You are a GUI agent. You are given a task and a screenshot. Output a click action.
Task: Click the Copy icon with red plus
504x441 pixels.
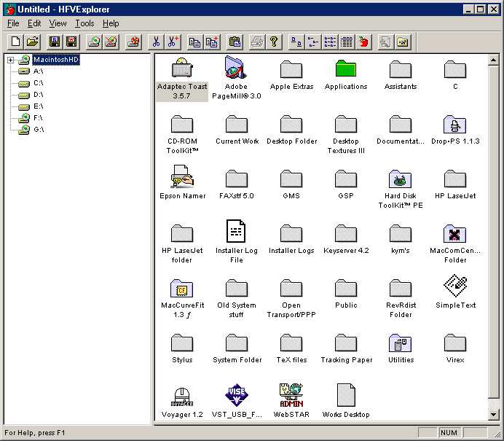(211, 42)
